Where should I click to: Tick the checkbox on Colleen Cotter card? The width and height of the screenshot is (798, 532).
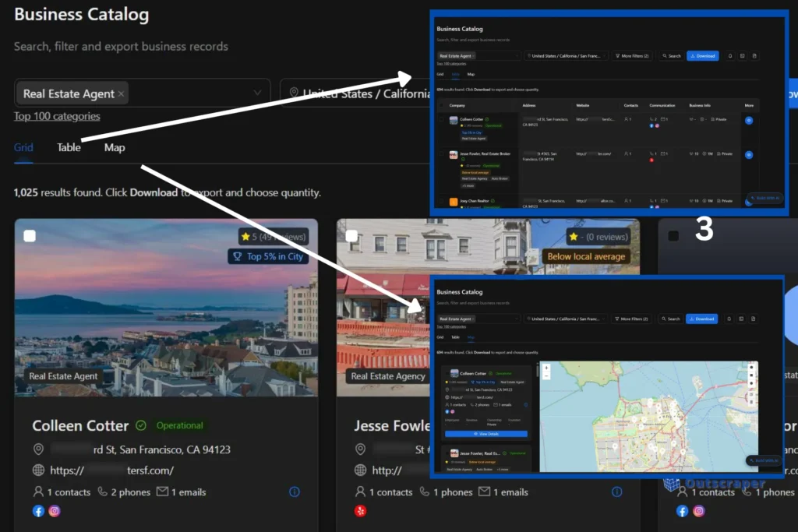30,236
